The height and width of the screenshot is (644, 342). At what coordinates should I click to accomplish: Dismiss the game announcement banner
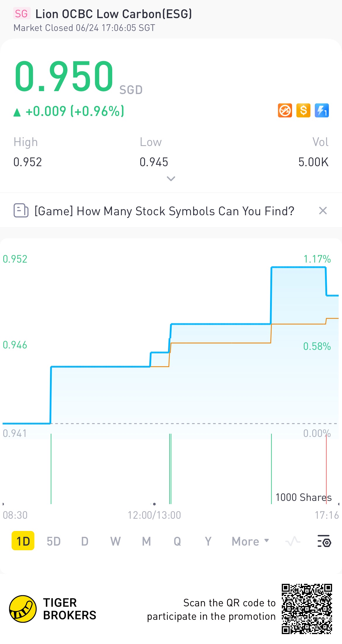click(323, 211)
